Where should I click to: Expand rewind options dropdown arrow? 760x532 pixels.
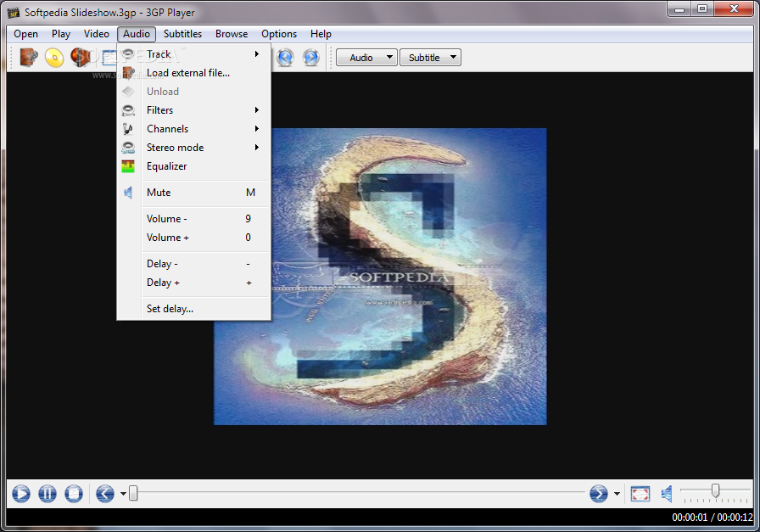tap(123, 494)
